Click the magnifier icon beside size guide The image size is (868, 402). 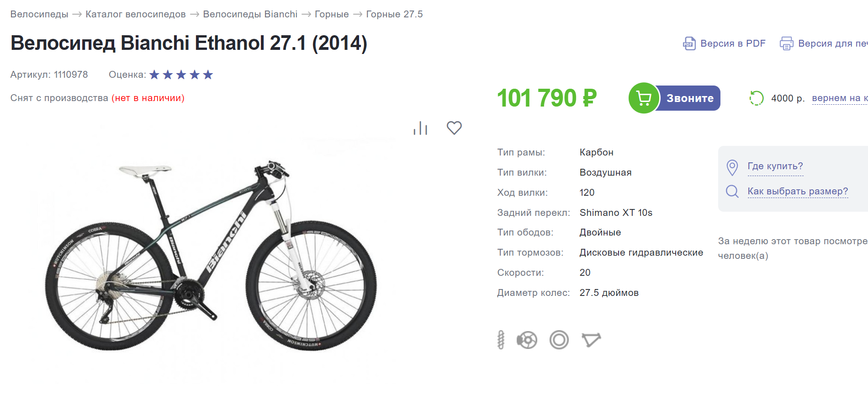(x=732, y=191)
